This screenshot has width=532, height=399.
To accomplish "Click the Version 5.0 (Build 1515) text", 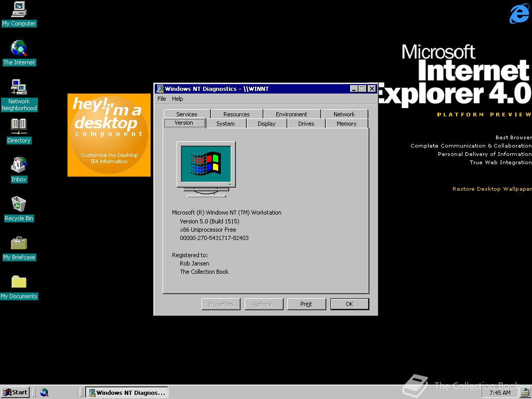I will coord(210,221).
